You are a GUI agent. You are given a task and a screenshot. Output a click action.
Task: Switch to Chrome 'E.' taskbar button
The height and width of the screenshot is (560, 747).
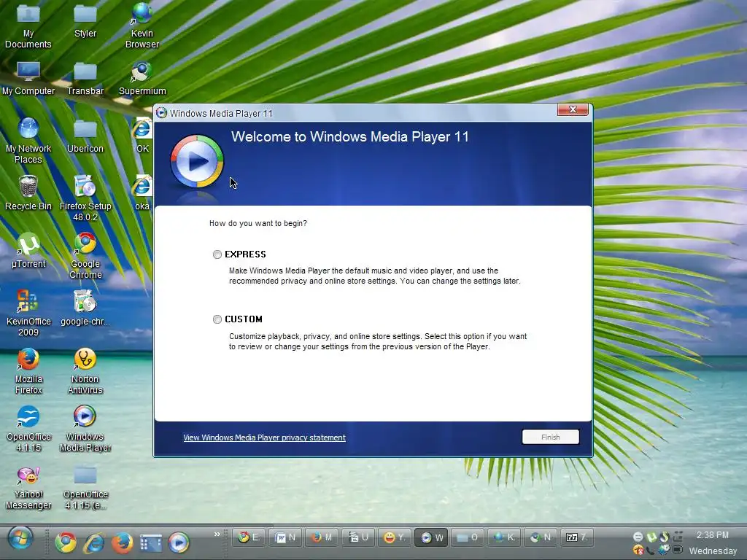click(x=249, y=537)
